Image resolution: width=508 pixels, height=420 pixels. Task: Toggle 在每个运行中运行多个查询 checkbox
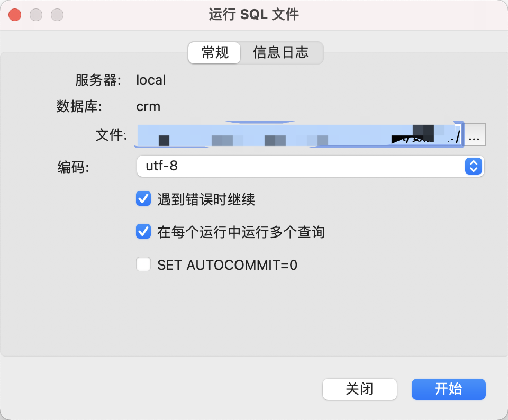pos(143,231)
